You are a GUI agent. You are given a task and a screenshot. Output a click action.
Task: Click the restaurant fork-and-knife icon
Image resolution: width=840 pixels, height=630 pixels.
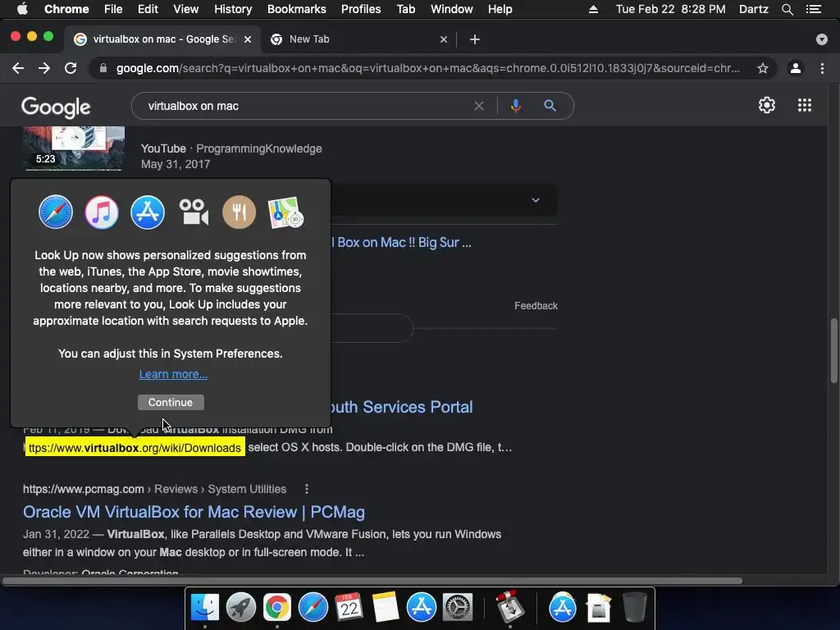click(239, 212)
